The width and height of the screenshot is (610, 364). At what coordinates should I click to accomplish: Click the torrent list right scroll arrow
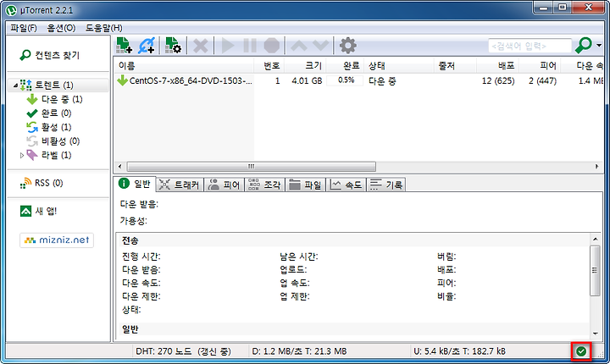pyautogui.click(x=596, y=167)
